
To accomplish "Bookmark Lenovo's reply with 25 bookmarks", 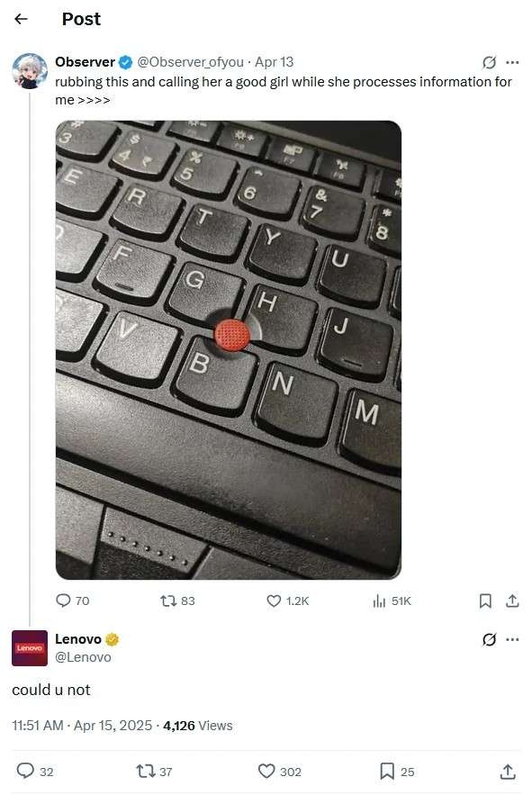I will pyautogui.click(x=397, y=772).
